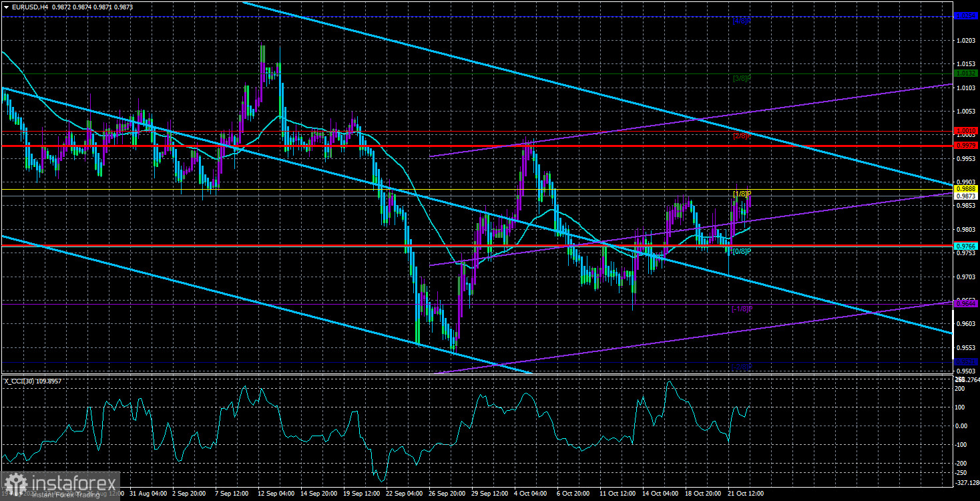Click the purple 0.9644 price tag
980x501 pixels.
(x=966, y=304)
